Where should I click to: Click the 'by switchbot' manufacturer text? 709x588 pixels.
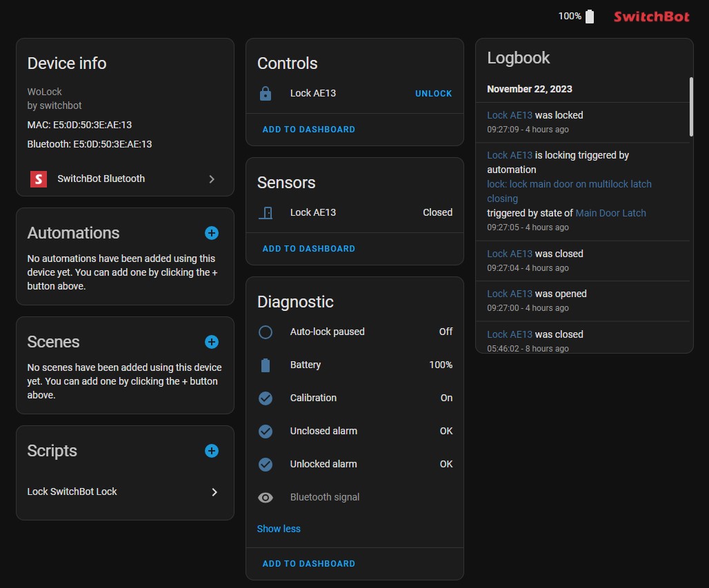point(54,105)
